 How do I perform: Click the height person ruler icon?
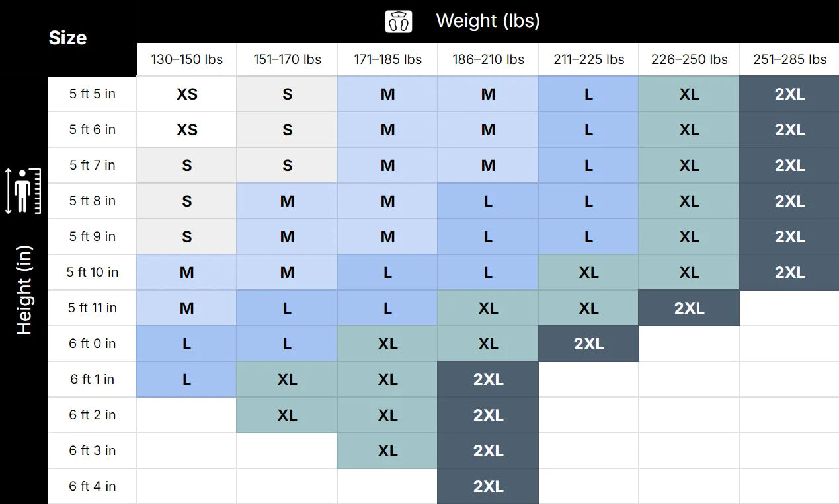(x=24, y=192)
